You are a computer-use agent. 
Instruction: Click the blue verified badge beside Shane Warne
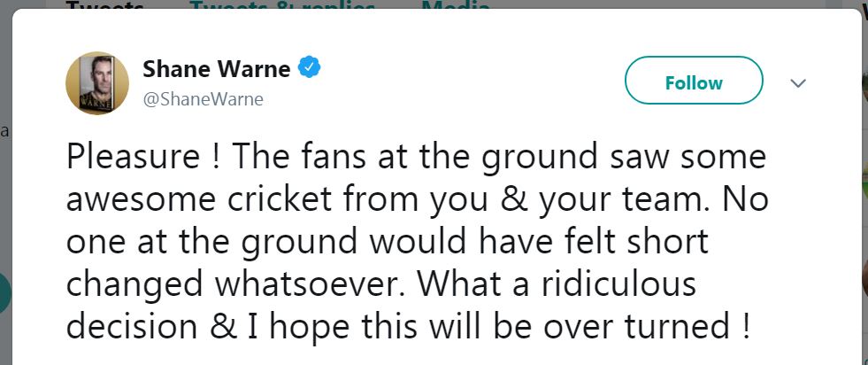point(308,66)
